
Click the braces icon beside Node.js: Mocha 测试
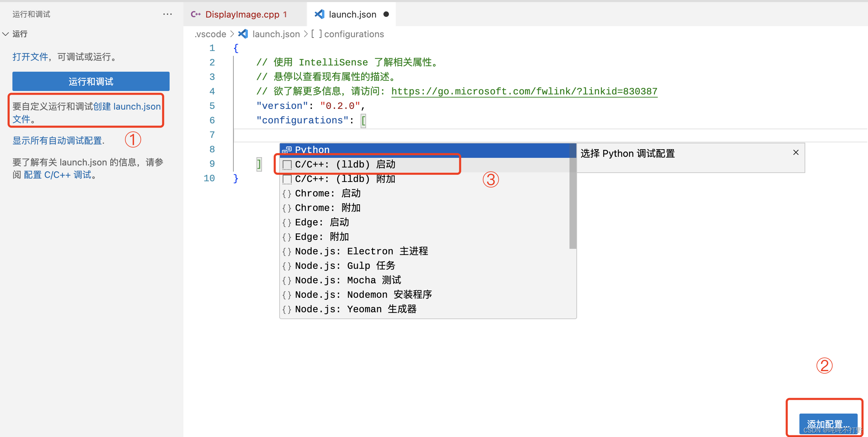pyautogui.click(x=287, y=281)
